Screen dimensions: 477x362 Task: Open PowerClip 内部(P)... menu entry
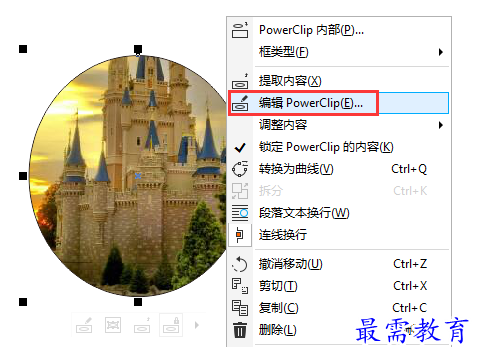338,30
